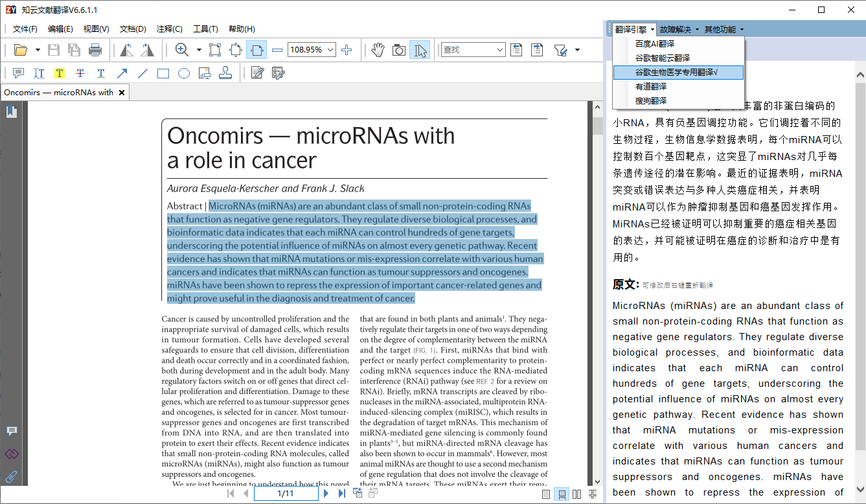The image size is (866, 504).
Task: Choose 百度AI翻译 engine
Action: (679, 44)
